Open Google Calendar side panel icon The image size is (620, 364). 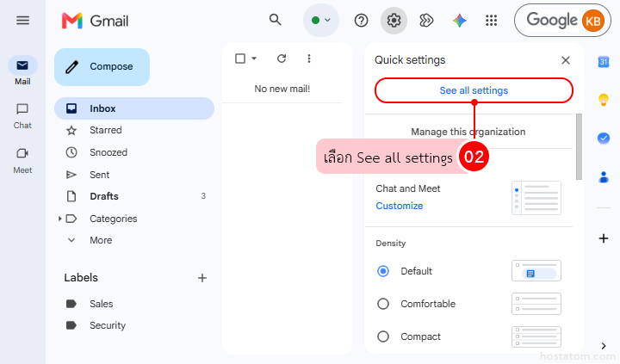pyautogui.click(x=603, y=62)
